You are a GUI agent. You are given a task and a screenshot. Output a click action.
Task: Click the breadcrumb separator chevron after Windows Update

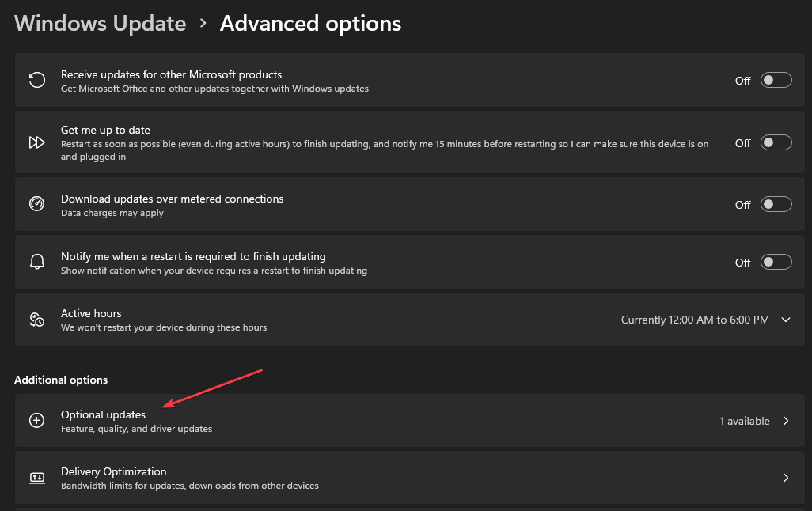(x=203, y=23)
